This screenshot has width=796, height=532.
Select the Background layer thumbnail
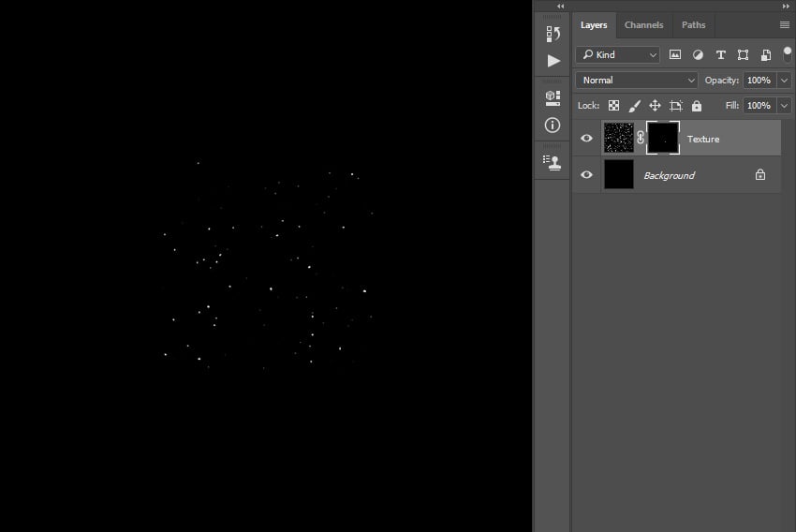619,174
